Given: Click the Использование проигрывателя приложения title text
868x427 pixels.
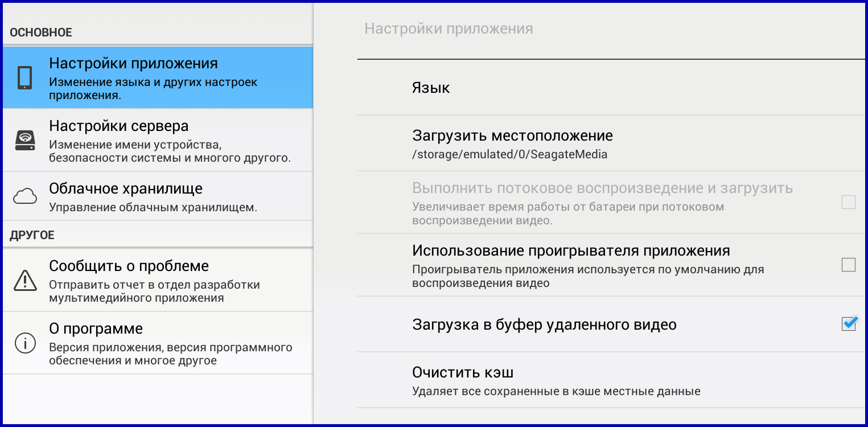Looking at the screenshot, I should coord(571,251).
